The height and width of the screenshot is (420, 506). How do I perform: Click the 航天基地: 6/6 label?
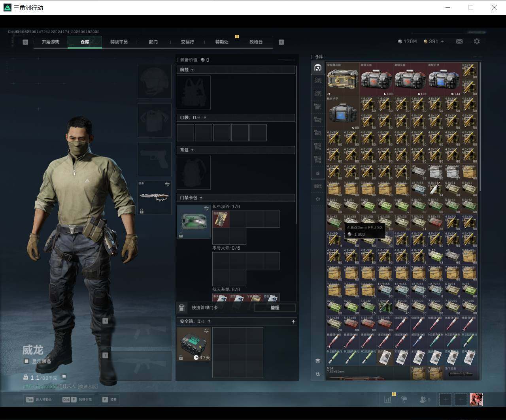point(226,290)
